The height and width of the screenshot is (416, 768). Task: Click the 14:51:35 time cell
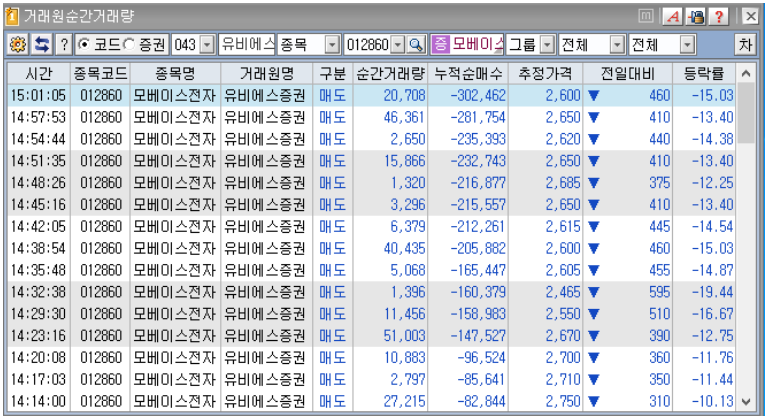(38, 161)
